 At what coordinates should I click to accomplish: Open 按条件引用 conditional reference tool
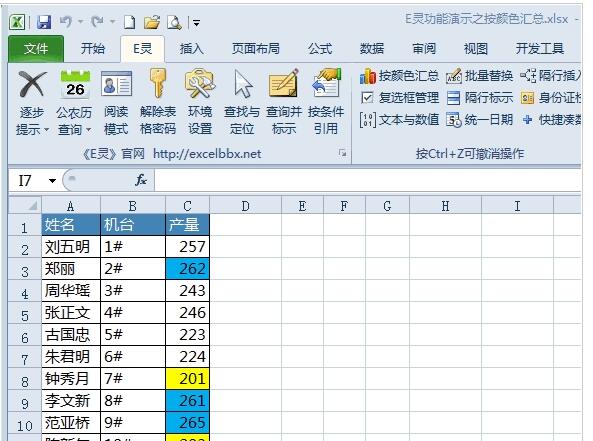point(326,102)
